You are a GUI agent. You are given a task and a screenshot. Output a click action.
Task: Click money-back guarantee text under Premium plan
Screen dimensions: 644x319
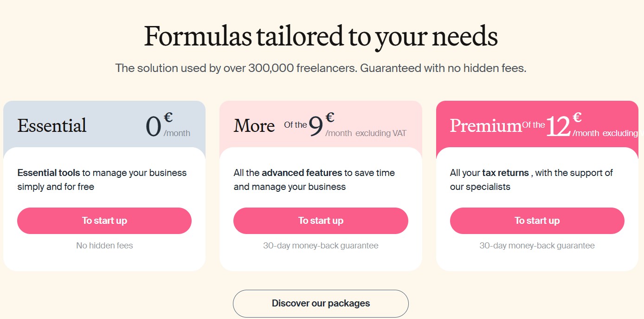pyautogui.click(x=537, y=246)
